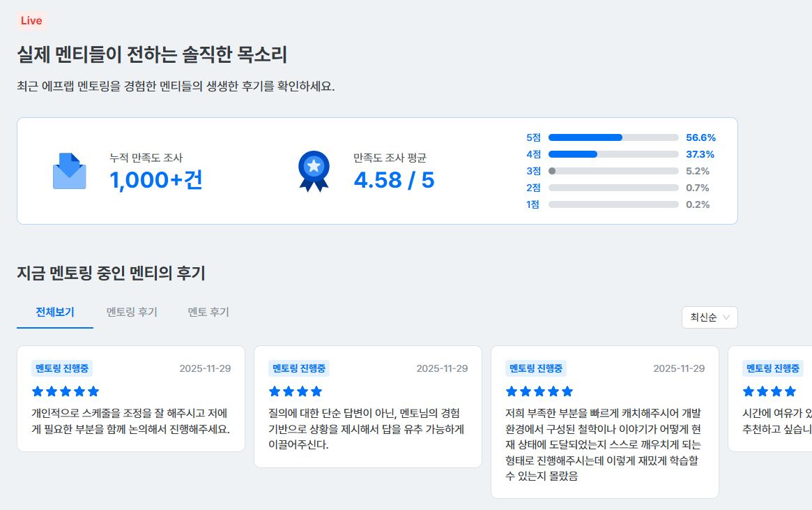This screenshot has width=812, height=510.
Task: Switch to the 멘토링 후기 tab
Action: pyautogui.click(x=132, y=312)
